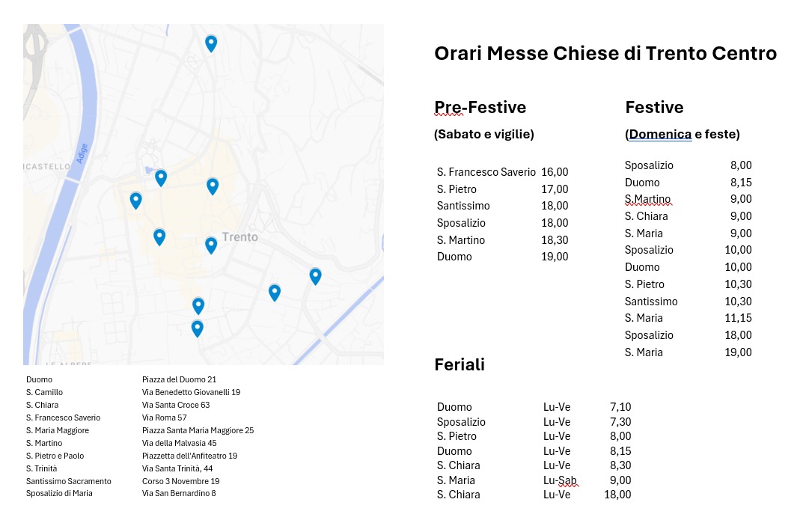Select the pin beside the Trento label
This screenshot has width=809, height=532.
click(x=211, y=245)
